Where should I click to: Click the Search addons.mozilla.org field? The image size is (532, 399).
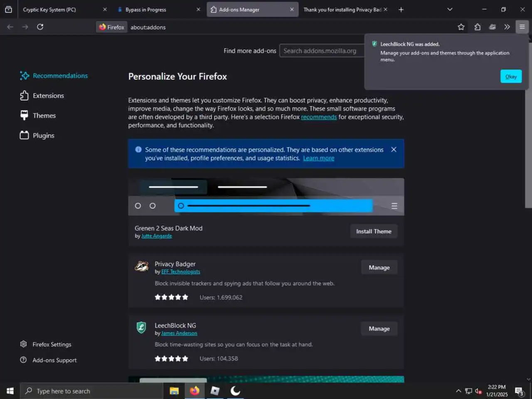[x=322, y=51]
